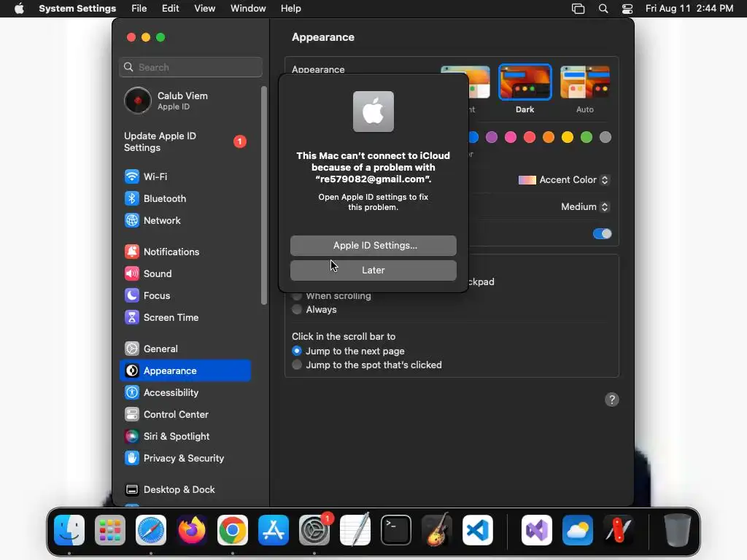Choose the pink accent color

[511, 138]
